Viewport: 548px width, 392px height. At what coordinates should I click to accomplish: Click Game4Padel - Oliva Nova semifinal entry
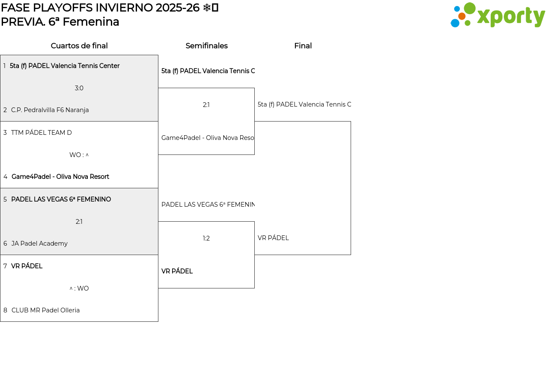point(208,138)
